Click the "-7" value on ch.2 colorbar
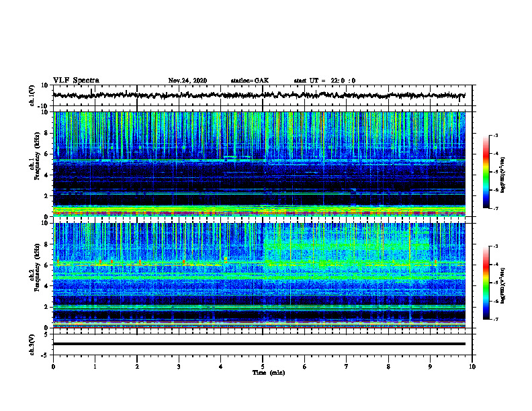532x411 pixels. [495, 320]
